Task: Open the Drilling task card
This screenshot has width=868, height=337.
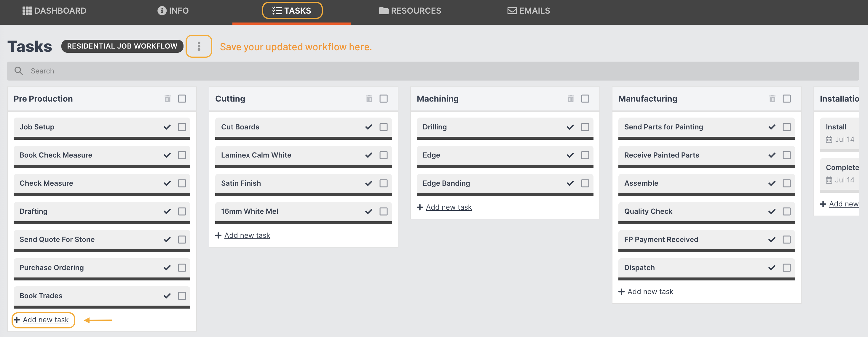Action: [x=505, y=129]
